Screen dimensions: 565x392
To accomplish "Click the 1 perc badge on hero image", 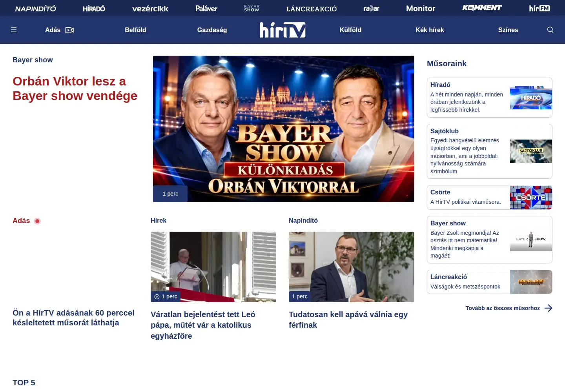I will [x=170, y=194].
